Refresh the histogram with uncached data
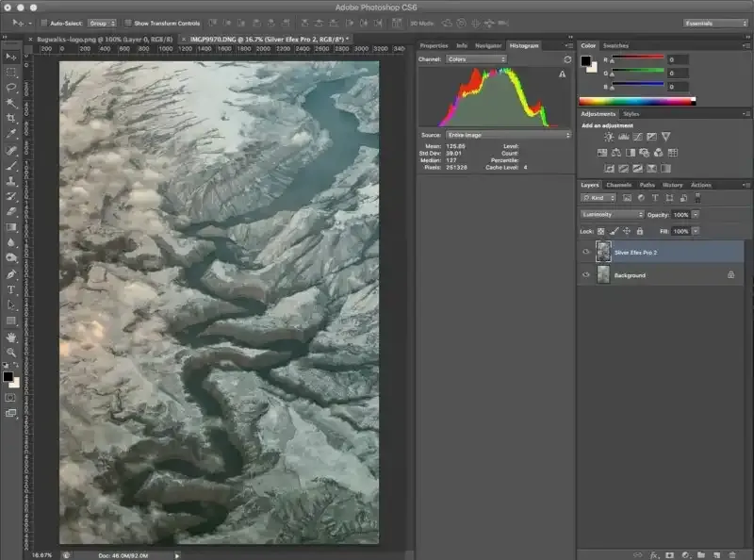754x560 pixels. (x=567, y=59)
